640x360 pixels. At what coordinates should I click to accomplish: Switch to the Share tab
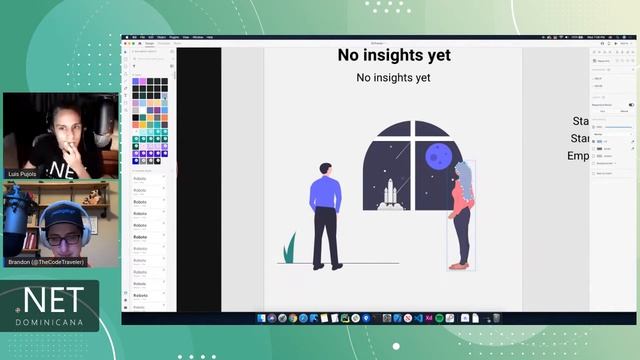pyautogui.click(x=177, y=43)
